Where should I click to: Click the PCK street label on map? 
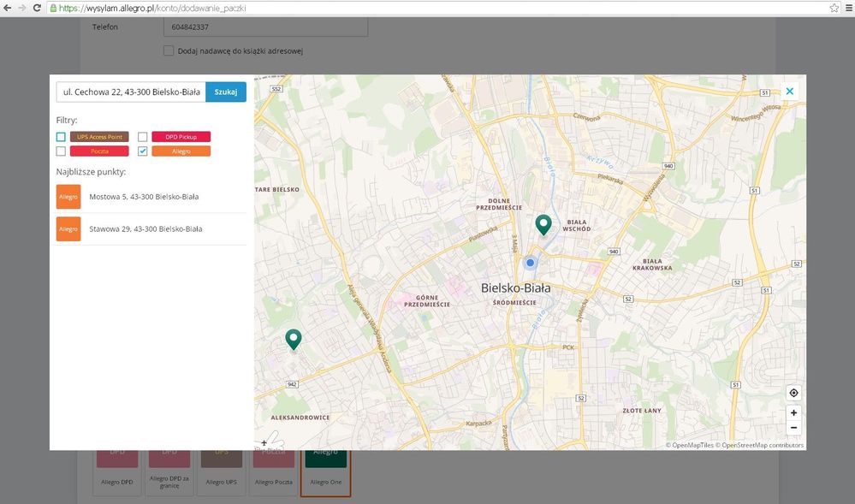tap(568, 347)
